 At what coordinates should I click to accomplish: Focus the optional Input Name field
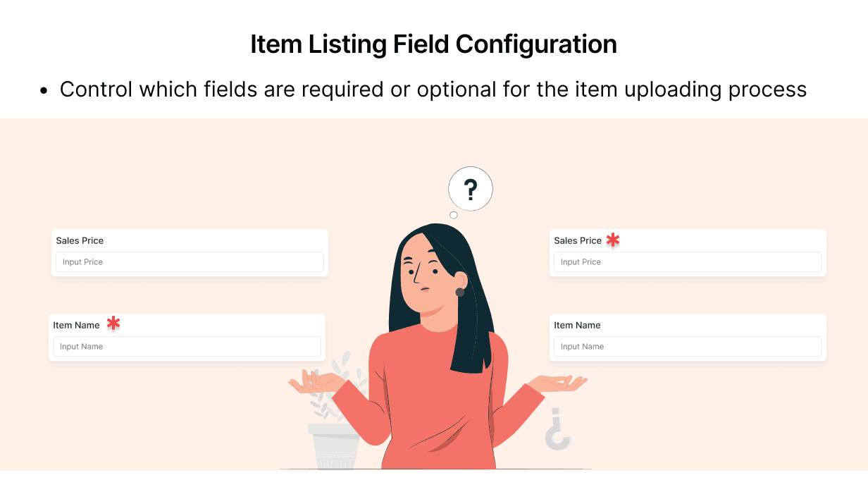pyautogui.click(x=688, y=347)
